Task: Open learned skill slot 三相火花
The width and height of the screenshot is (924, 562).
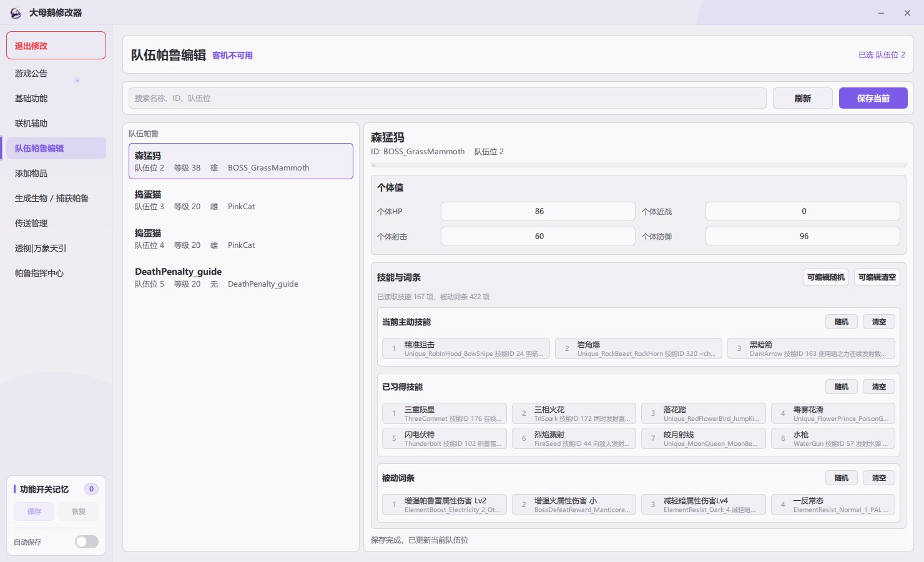Action: click(x=574, y=413)
